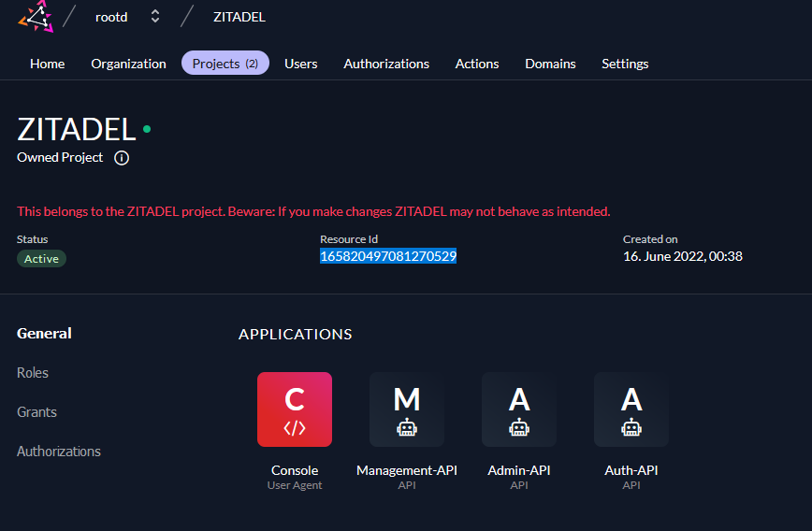Click the Active status badge
Screen dimensions: 812x531
click(41, 259)
